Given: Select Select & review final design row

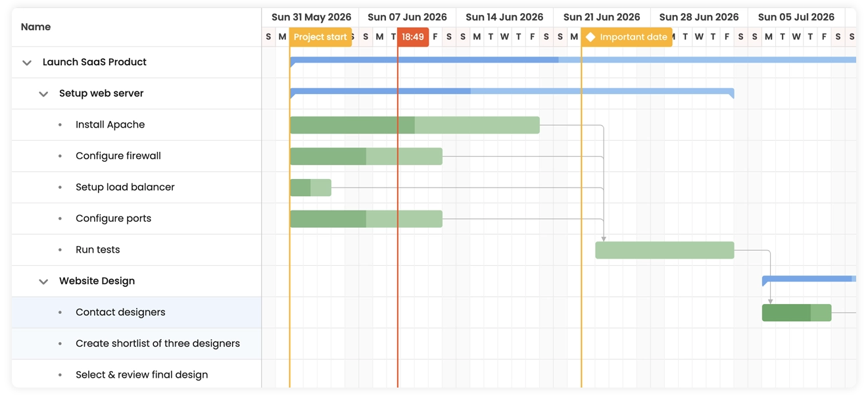Looking at the screenshot, I should (x=137, y=374).
